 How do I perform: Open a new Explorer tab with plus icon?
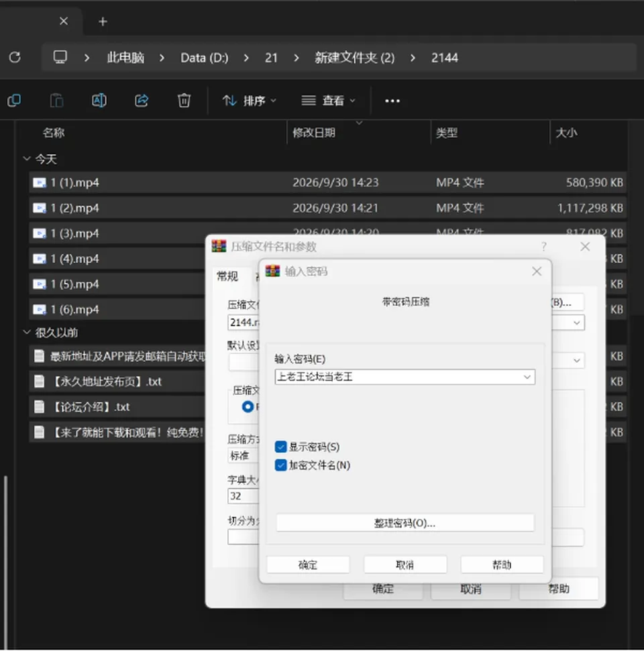(103, 21)
